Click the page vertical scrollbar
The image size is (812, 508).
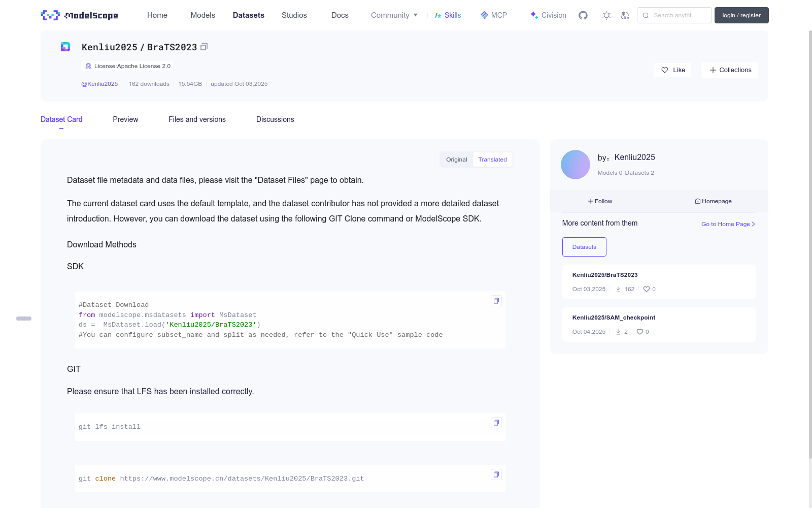(x=810, y=244)
